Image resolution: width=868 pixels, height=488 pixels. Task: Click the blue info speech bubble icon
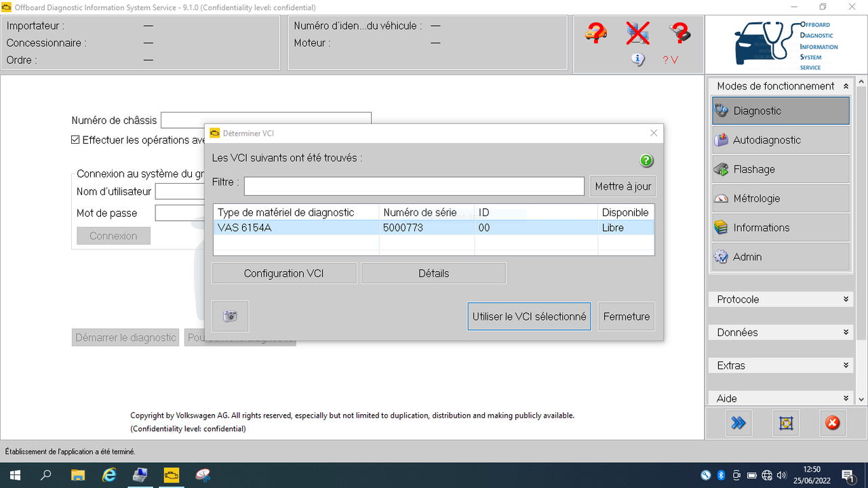(x=637, y=60)
